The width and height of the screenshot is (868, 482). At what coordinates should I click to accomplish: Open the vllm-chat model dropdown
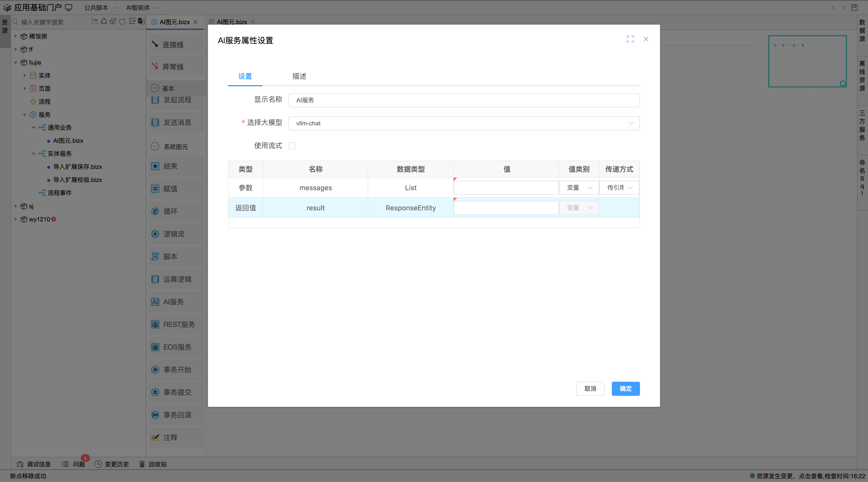631,123
